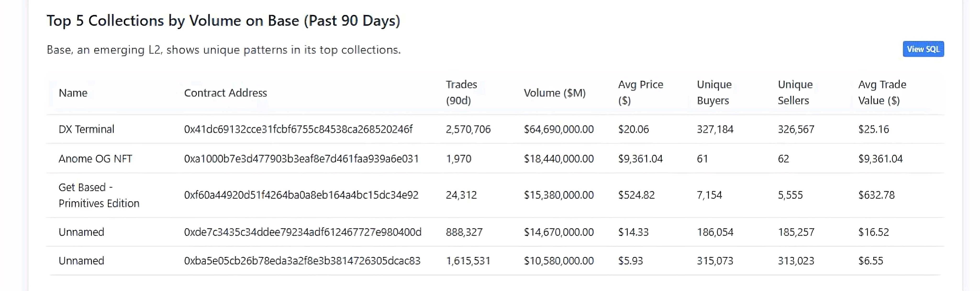Click contract address starting with 0xba5e
Screen dimensions: 980x291
coord(302,261)
